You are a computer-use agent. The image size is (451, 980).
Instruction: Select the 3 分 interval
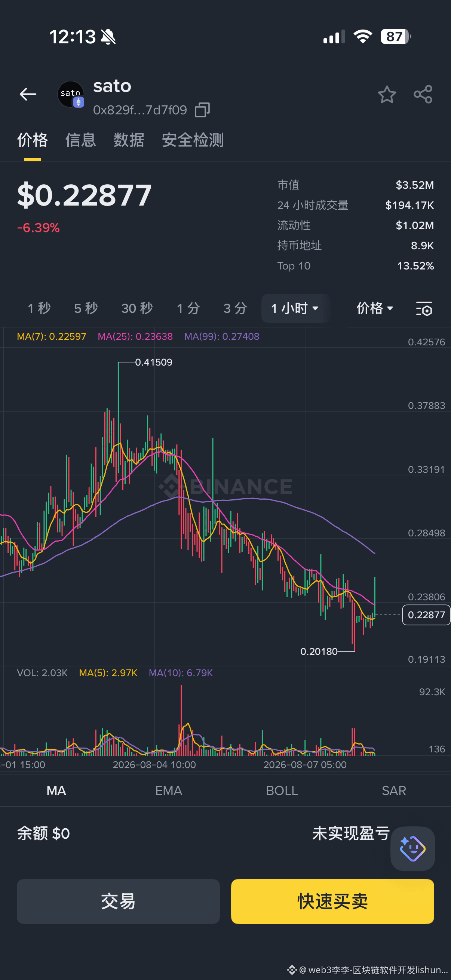pyautogui.click(x=235, y=308)
